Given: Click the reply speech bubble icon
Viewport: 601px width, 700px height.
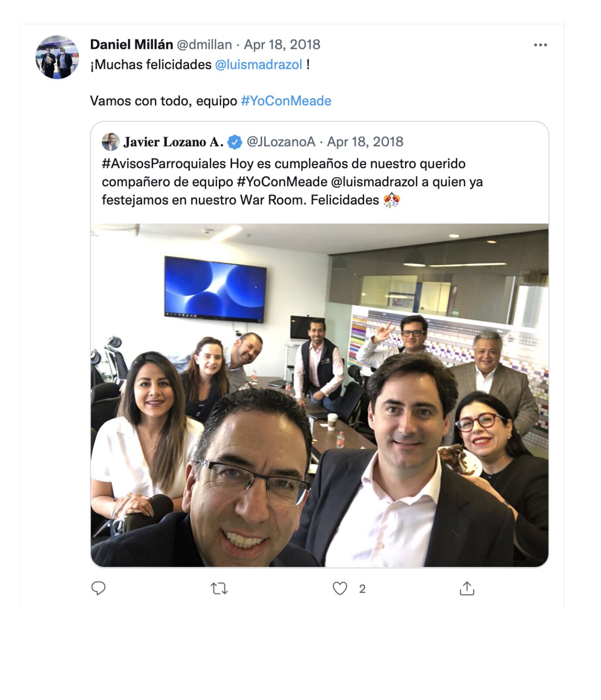Looking at the screenshot, I should [x=98, y=589].
